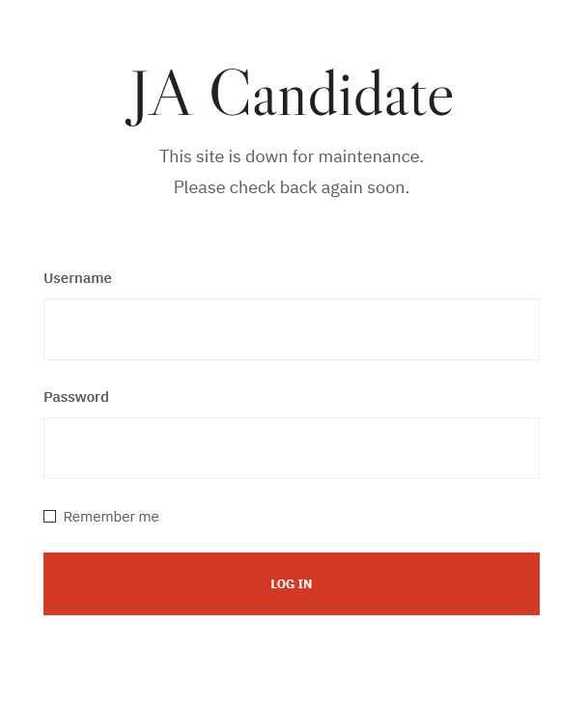The image size is (588, 708).
Task: Click the Username field label
Action: click(77, 278)
